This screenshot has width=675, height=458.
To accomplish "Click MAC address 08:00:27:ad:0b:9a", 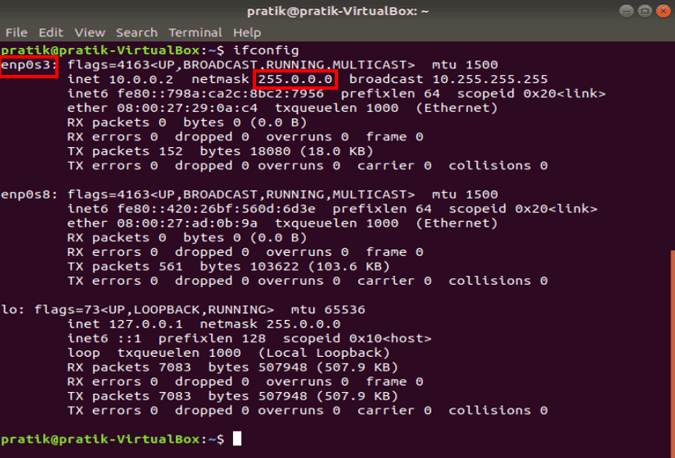I will tap(187, 223).
